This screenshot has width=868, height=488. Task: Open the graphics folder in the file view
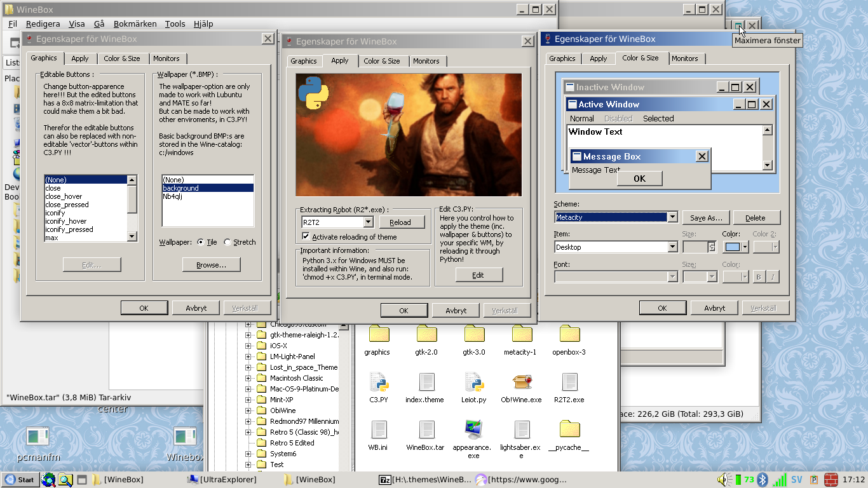coord(379,334)
